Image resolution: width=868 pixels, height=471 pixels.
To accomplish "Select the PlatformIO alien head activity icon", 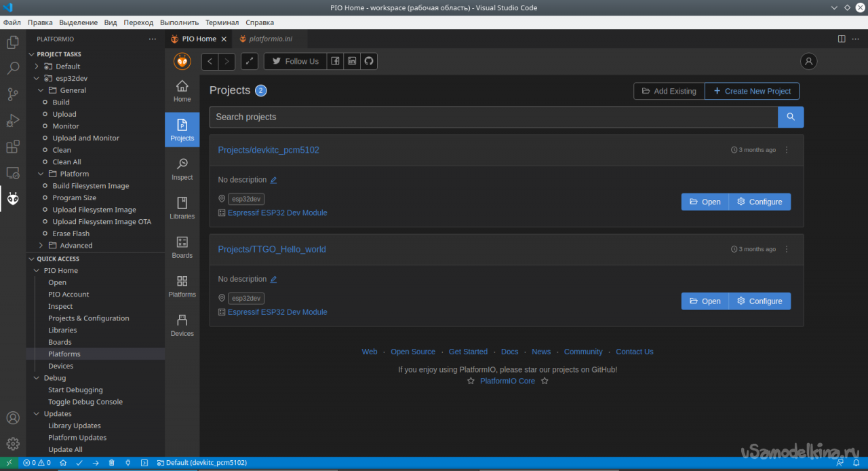I will point(13,199).
